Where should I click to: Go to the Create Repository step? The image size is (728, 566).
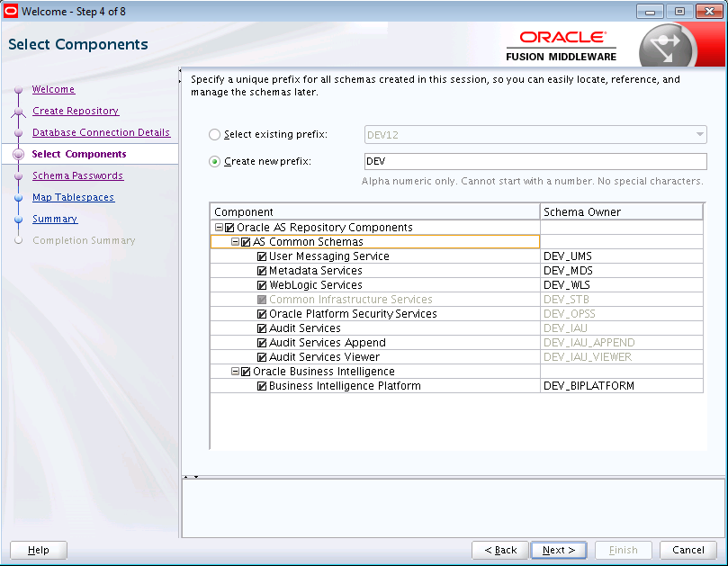(x=76, y=111)
